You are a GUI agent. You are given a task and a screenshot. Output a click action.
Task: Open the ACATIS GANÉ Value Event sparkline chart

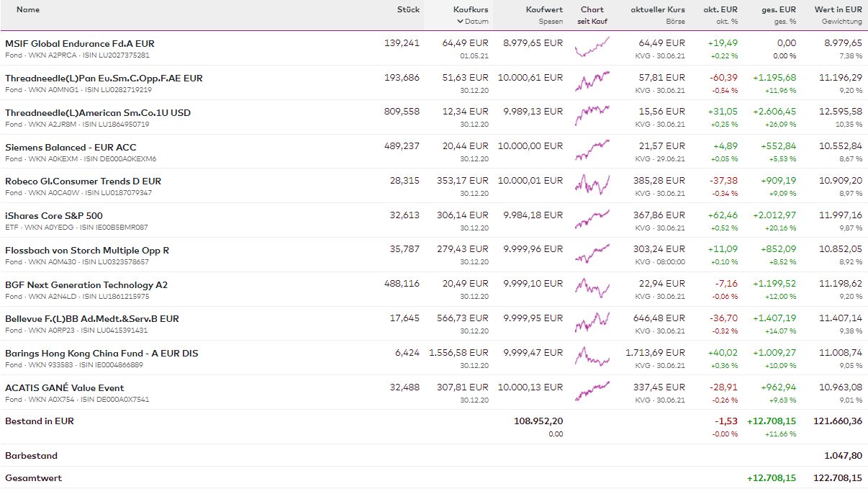[x=592, y=392]
